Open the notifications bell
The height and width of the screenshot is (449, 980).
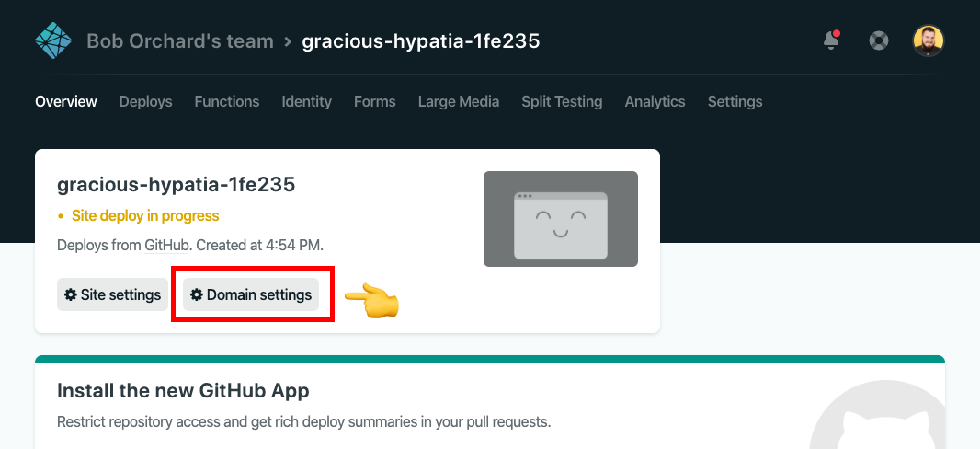pyautogui.click(x=831, y=40)
